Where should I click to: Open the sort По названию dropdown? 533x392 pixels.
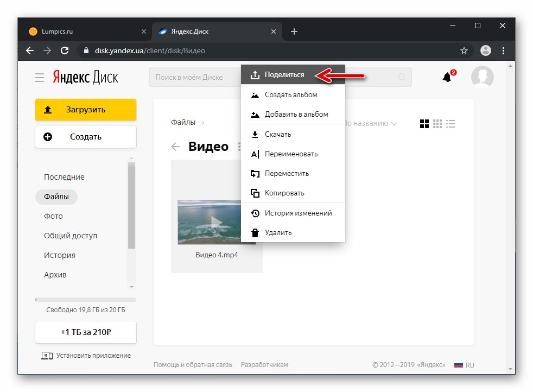coord(371,123)
